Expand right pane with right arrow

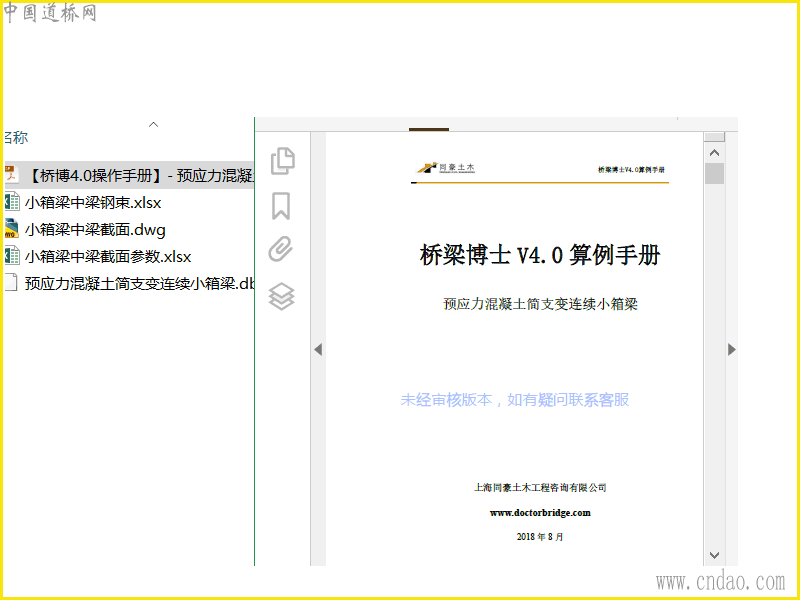click(x=732, y=349)
